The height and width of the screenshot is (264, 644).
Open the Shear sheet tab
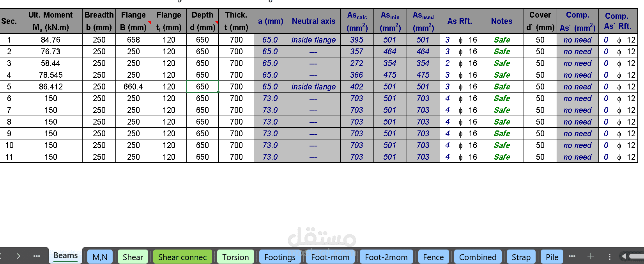click(133, 257)
